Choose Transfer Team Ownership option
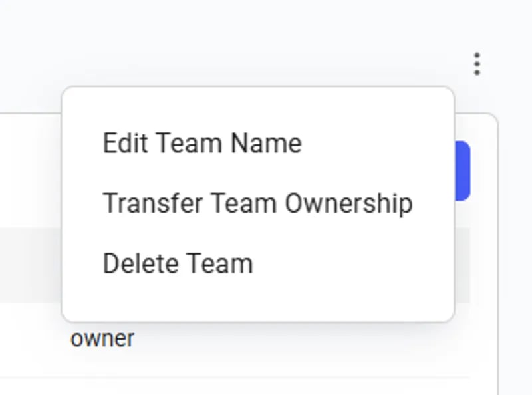The width and height of the screenshot is (532, 395). coord(258,203)
